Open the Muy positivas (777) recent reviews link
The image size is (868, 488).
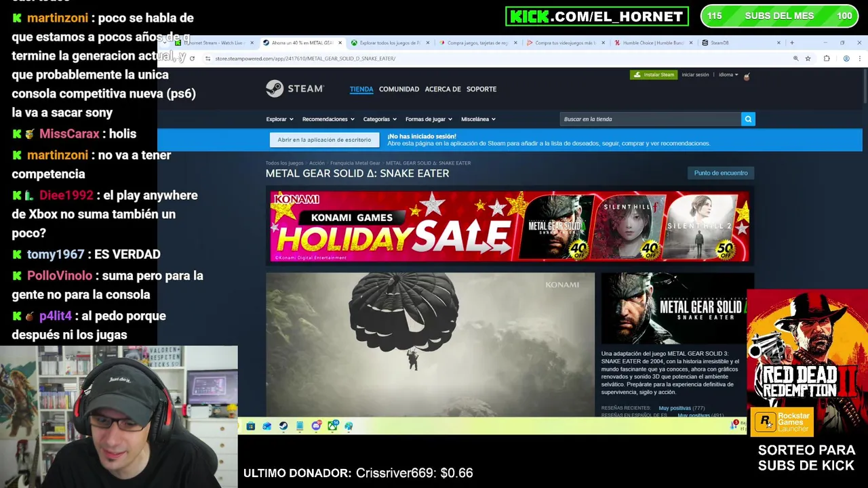682,408
